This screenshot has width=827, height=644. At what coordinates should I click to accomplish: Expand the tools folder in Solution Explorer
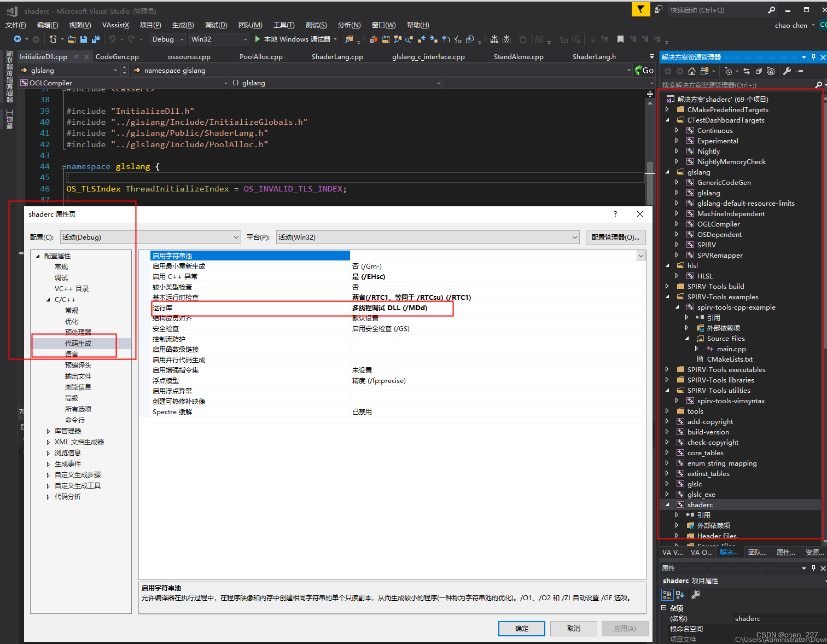click(667, 411)
